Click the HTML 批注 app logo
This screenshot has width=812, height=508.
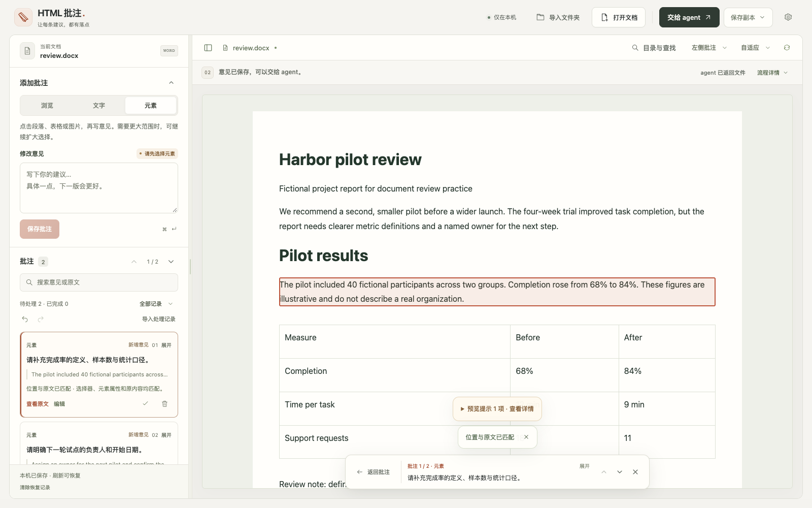tap(23, 17)
